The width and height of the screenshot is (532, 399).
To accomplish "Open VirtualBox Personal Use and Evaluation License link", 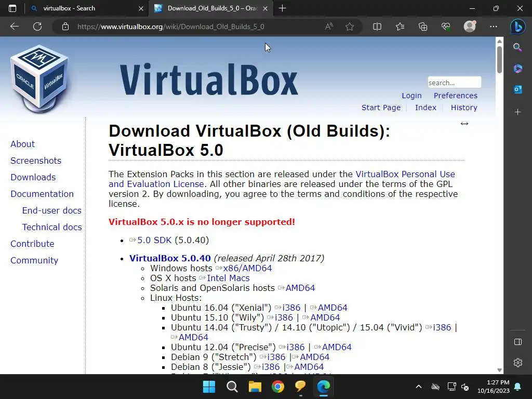I will (x=405, y=174).
